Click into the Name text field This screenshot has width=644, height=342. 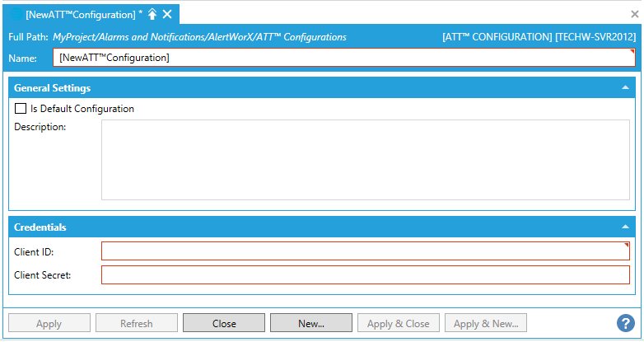click(x=343, y=58)
